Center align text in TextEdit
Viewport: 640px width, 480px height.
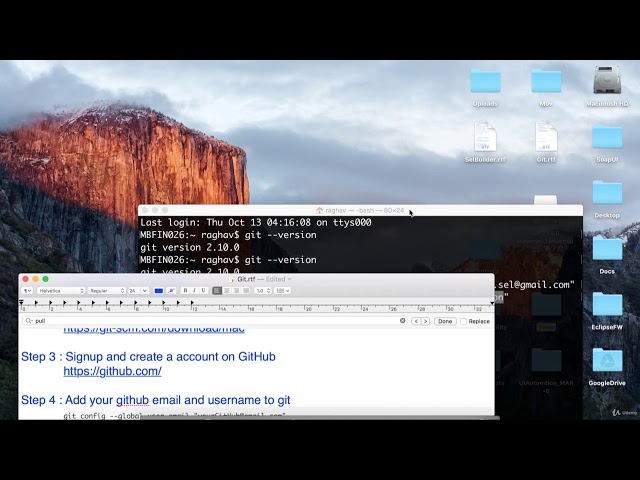click(x=227, y=291)
